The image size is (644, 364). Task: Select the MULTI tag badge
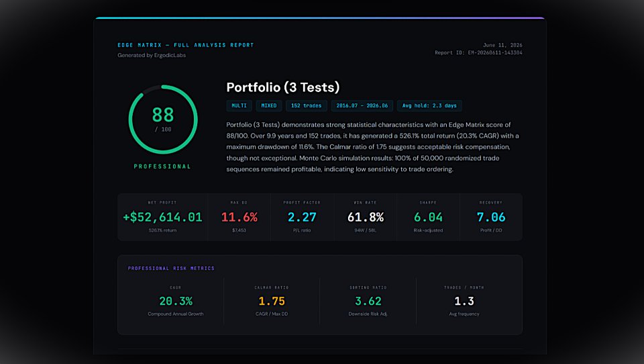tap(239, 105)
